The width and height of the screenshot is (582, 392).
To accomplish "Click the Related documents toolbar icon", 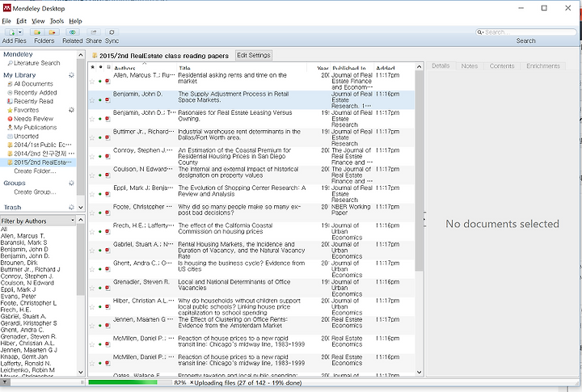I will tap(73, 32).
